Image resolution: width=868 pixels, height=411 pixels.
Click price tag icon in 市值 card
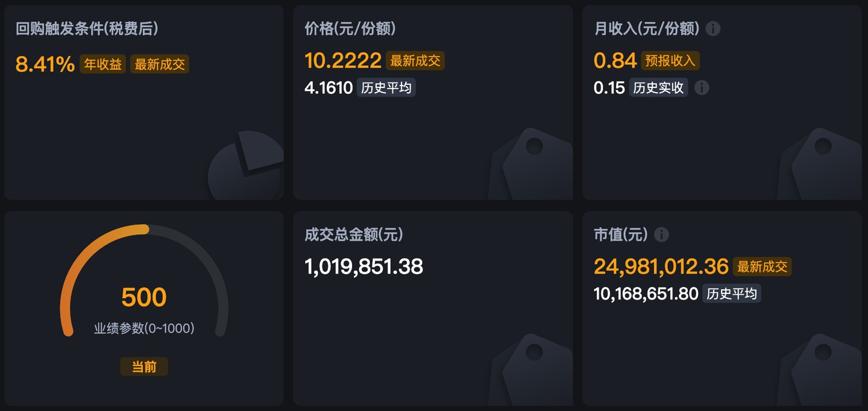pyautogui.click(x=820, y=369)
